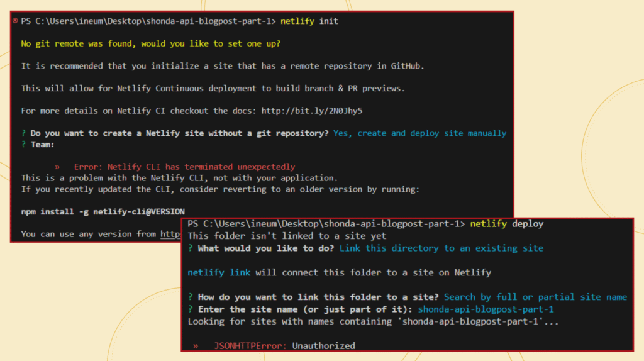Click 'JSONHTTPError:' red error label
The width and height of the screenshot is (644, 361).
(x=250, y=346)
